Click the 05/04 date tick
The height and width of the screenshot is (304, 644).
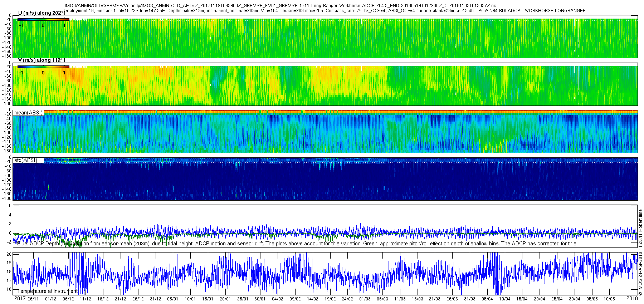(487, 299)
